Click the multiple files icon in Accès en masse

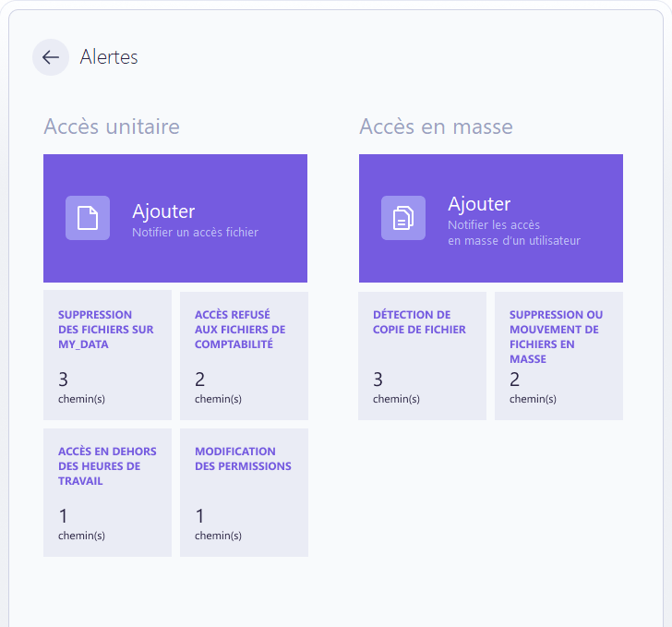[x=403, y=218]
